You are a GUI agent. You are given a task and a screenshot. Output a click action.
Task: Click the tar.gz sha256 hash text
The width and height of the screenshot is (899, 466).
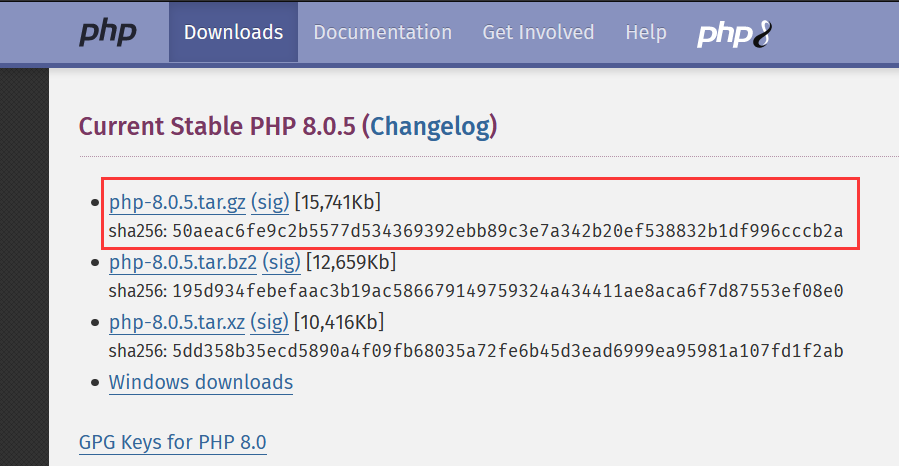point(507,231)
